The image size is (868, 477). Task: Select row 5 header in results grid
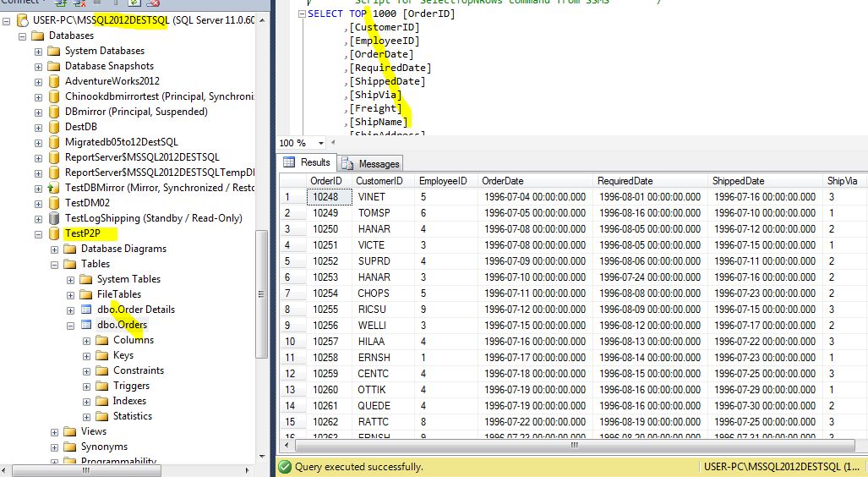tap(292, 261)
